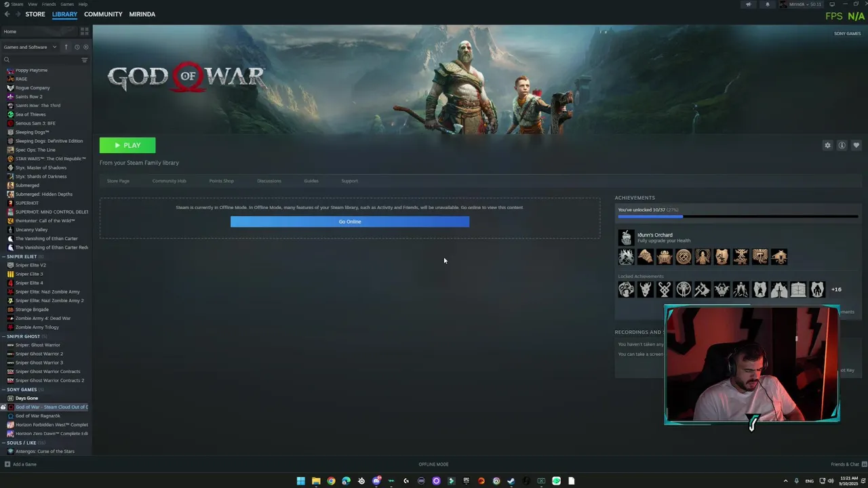This screenshot has width=868, height=488.
Task: Click the back navigation arrow
Action: [6, 14]
